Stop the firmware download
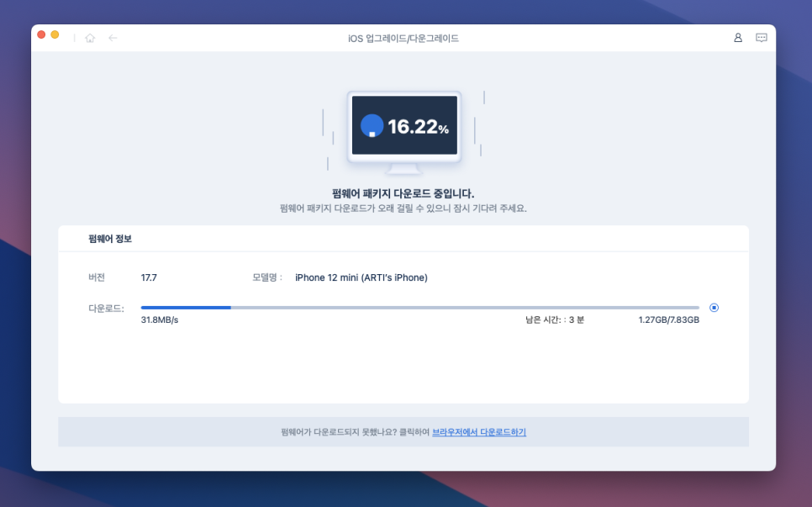The image size is (812, 507). coord(714,308)
